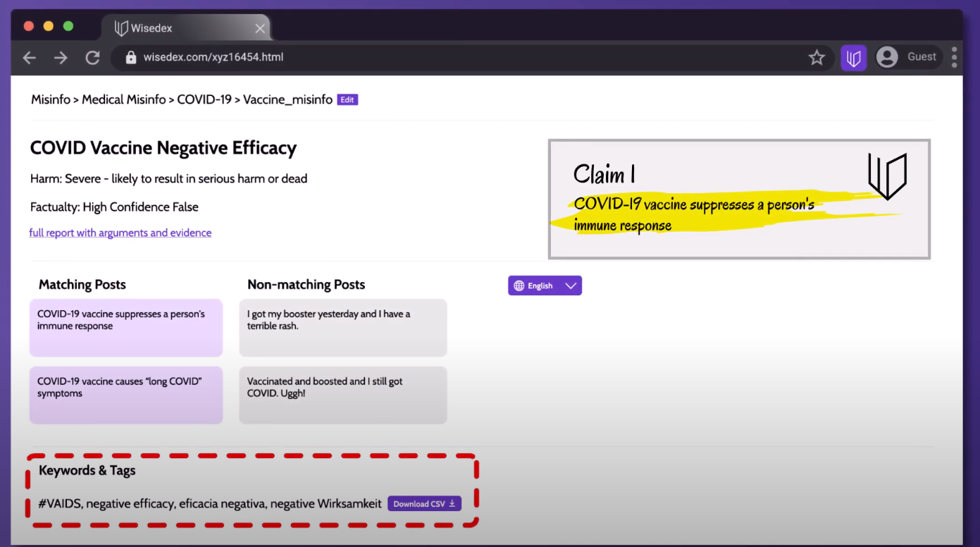
Task: Select the Vaccine_misinfo breadcrumb
Action: click(x=287, y=99)
